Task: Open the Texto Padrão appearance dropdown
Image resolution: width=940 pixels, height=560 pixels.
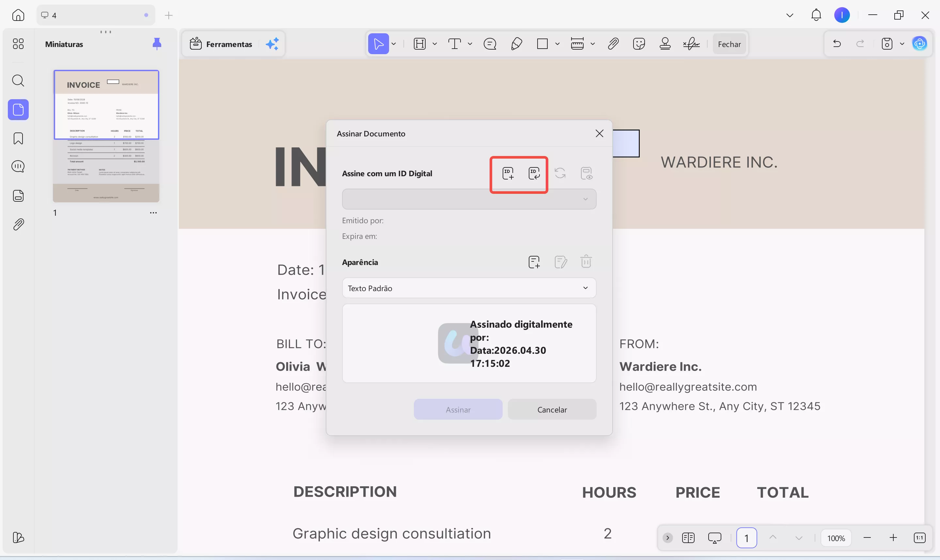Action: tap(469, 288)
